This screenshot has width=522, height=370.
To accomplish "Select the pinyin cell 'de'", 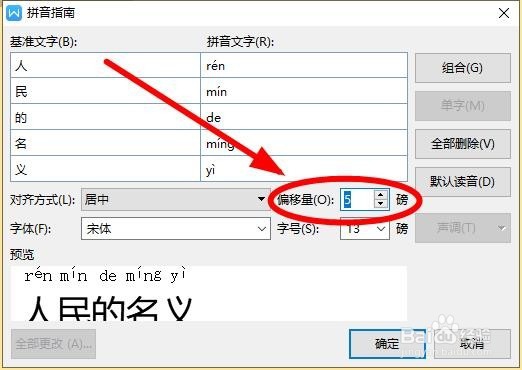I will tap(304, 117).
